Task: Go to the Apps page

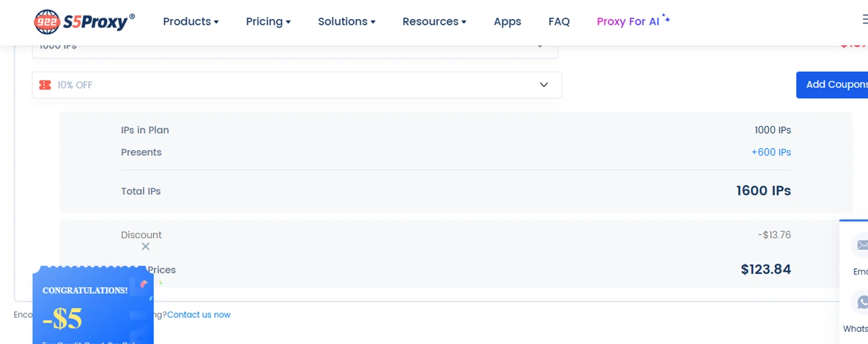Action: [507, 21]
